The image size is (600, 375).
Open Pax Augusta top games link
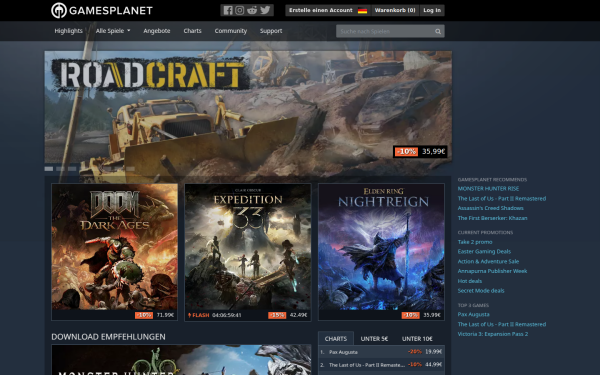point(473,315)
